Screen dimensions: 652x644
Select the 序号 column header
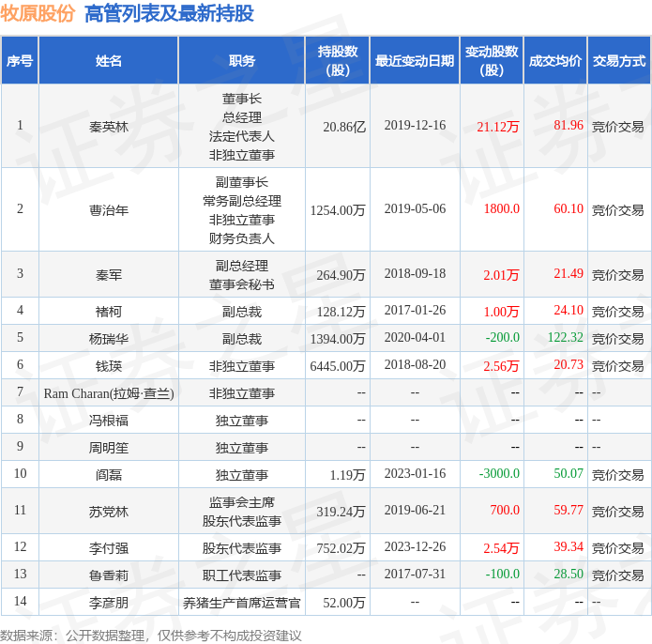coord(20,61)
